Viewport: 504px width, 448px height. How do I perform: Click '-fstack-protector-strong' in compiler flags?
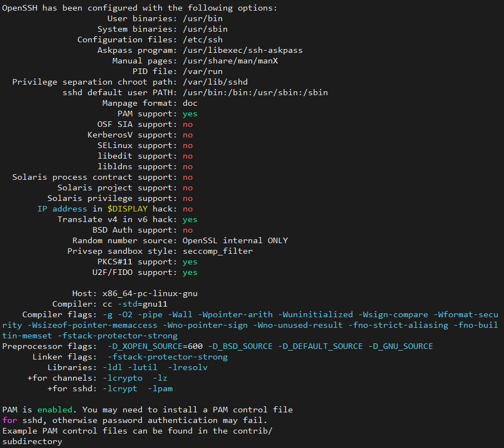[x=118, y=336]
